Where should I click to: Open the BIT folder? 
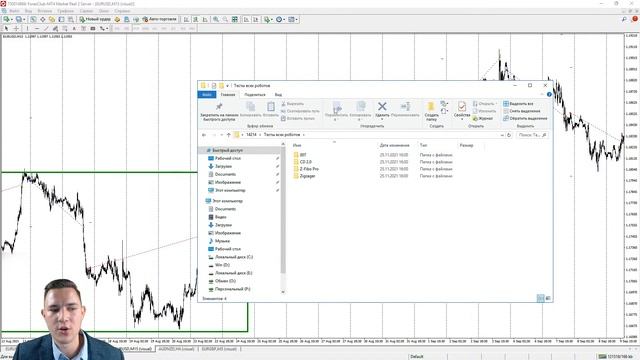(x=303, y=155)
